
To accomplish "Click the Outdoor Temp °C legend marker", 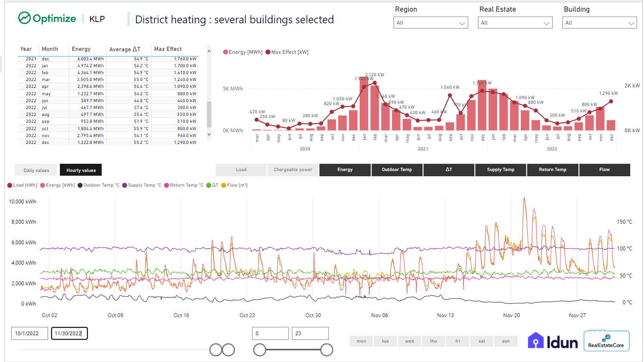I will click(x=80, y=185).
